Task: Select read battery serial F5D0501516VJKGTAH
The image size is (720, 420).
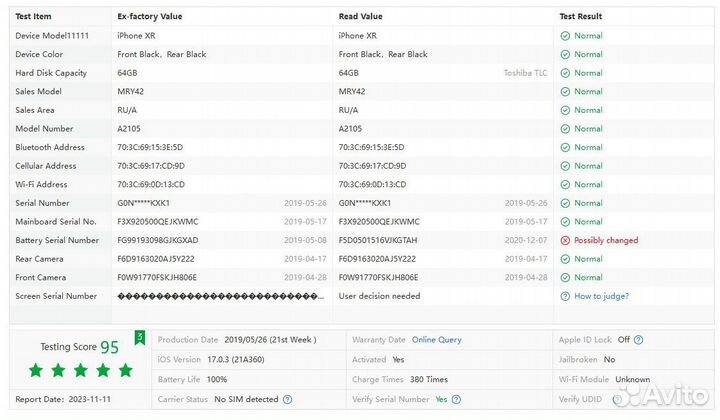Action: pos(378,241)
